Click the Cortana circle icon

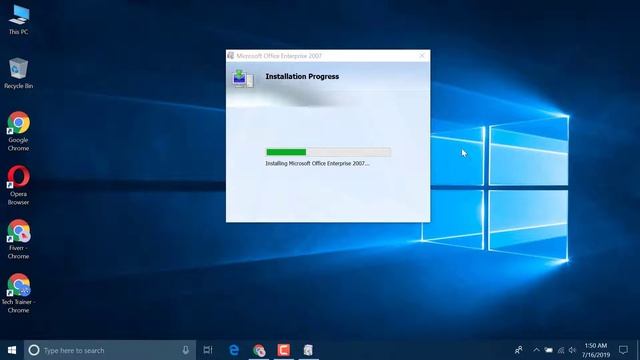point(34,350)
